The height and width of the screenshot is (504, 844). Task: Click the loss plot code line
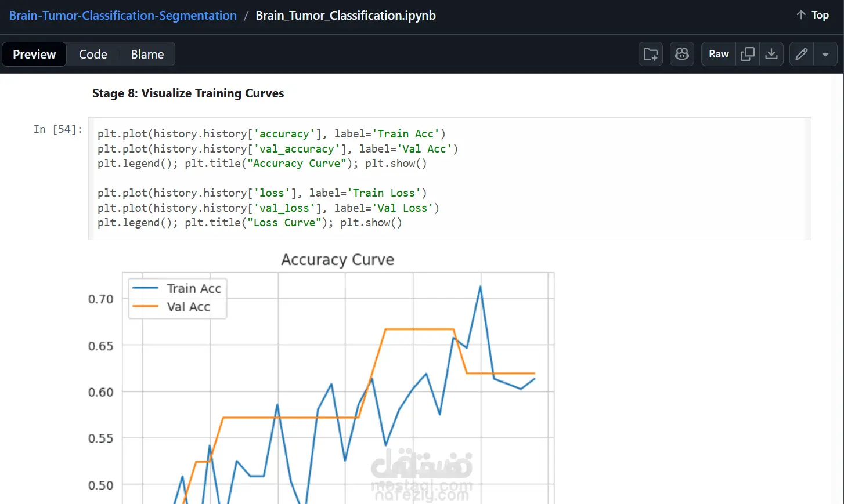[x=262, y=193]
